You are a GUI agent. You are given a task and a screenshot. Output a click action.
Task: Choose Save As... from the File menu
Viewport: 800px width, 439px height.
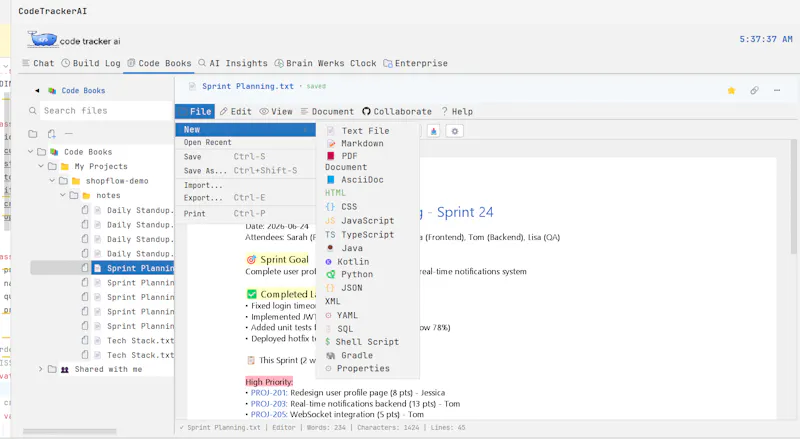click(x=245, y=170)
